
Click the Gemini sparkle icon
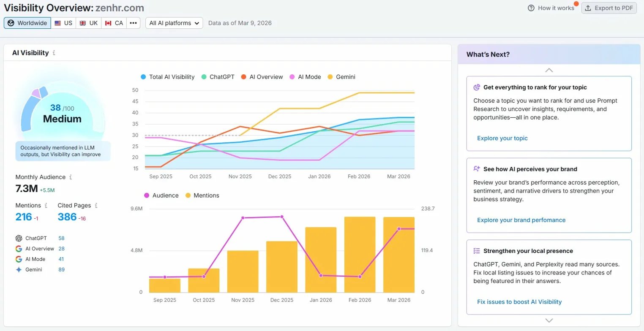(19, 270)
